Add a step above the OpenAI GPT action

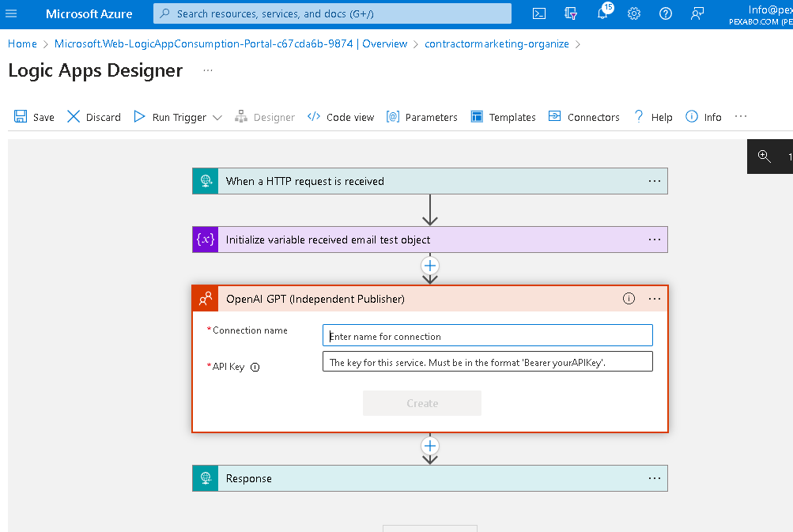pyautogui.click(x=430, y=266)
